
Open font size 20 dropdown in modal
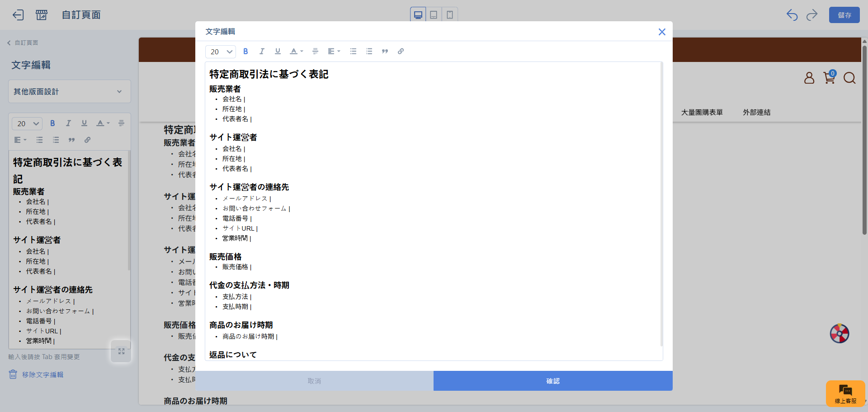(x=221, y=52)
